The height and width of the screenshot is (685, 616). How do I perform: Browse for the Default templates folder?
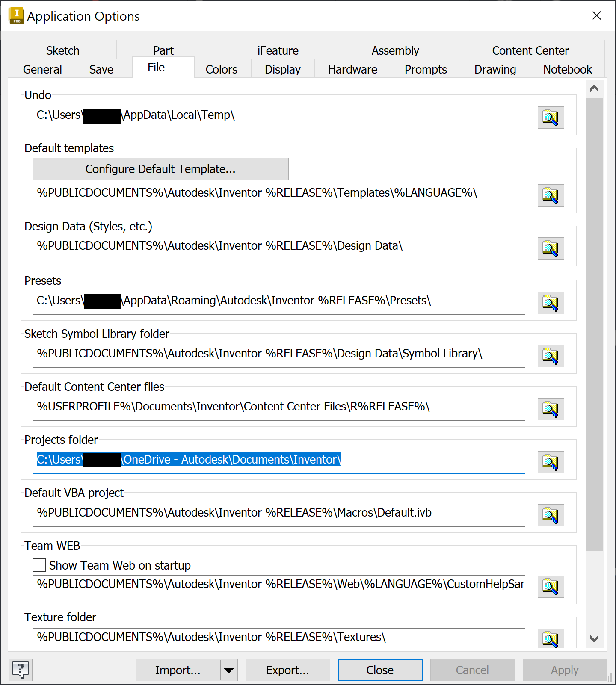(551, 195)
